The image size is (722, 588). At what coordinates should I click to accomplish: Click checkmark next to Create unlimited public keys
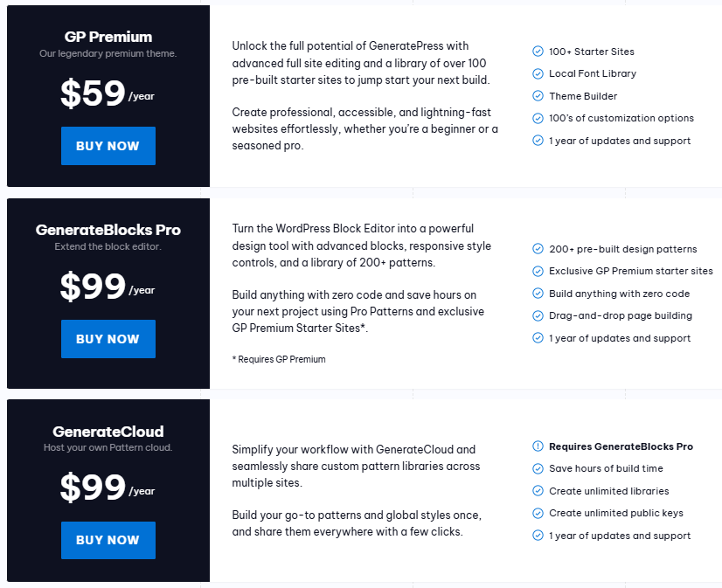coord(538,513)
